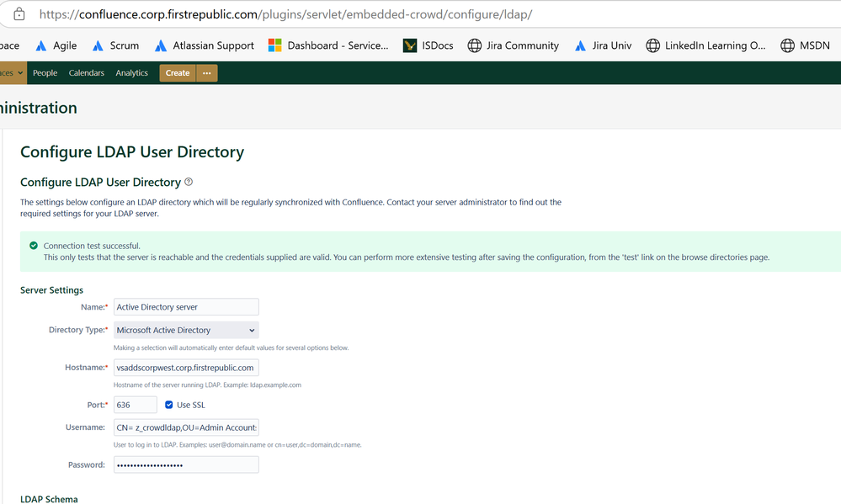Open the LinkedIn Learning bookmark
Viewport: 841px width, 504px height.
click(705, 45)
